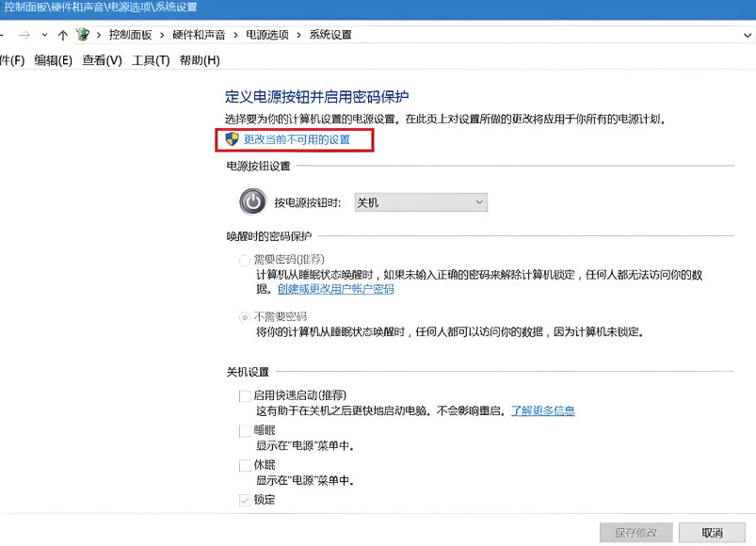Image resolution: width=756 pixels, height=546 pixels.
Task: Click the 取消 button
Action: [x=712, y=531]
